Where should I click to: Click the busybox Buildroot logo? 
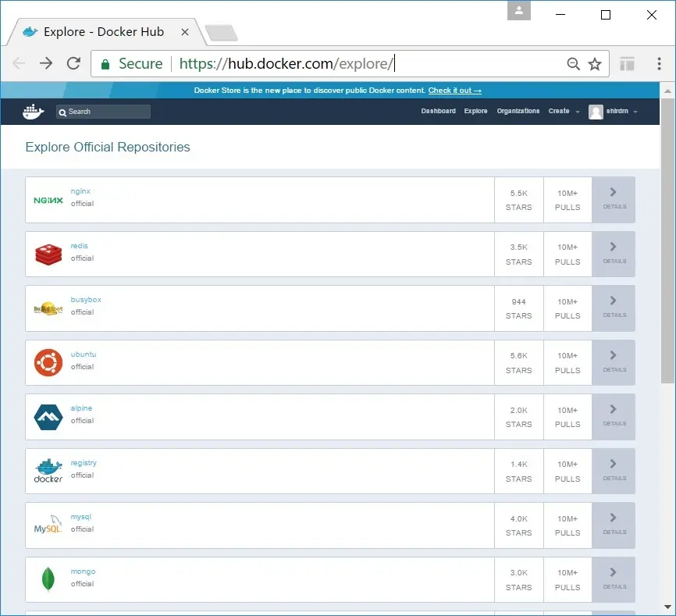pos(48,308)
